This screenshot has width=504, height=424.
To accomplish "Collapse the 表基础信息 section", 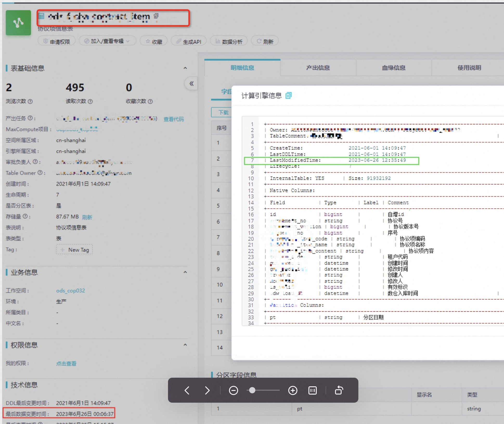I will pos(185,68).
